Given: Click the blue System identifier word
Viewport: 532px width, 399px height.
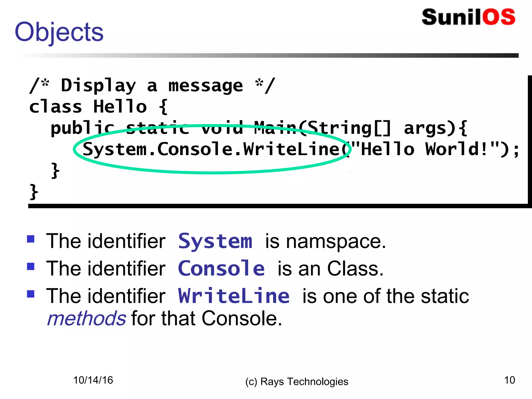Looking at the screenshot, I should tap(215, 241).
